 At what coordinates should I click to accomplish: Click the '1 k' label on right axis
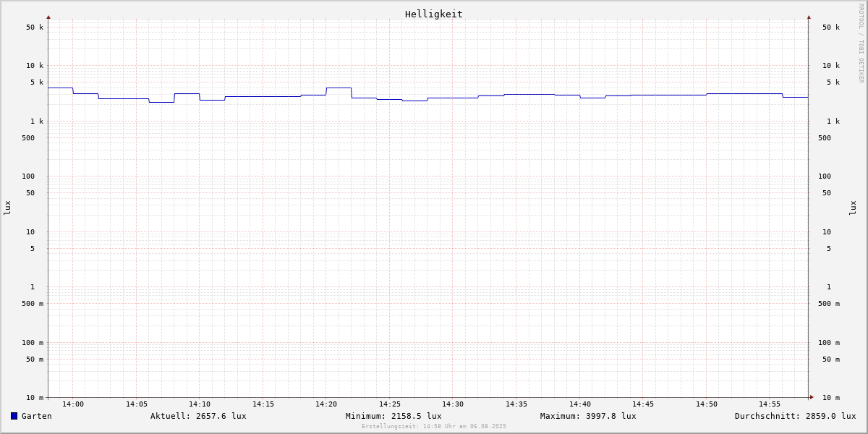(x=833, y=122)
